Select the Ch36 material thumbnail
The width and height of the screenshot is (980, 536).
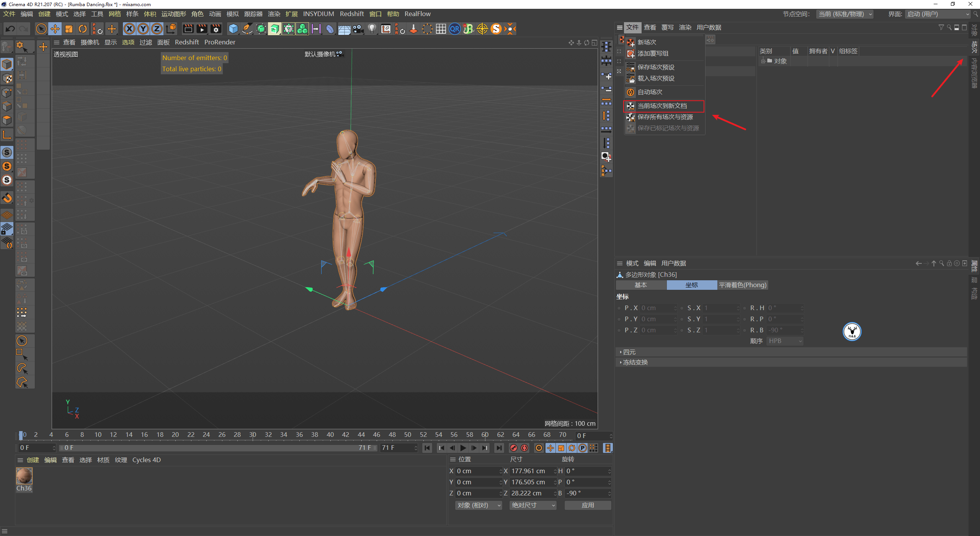point(24,476)
